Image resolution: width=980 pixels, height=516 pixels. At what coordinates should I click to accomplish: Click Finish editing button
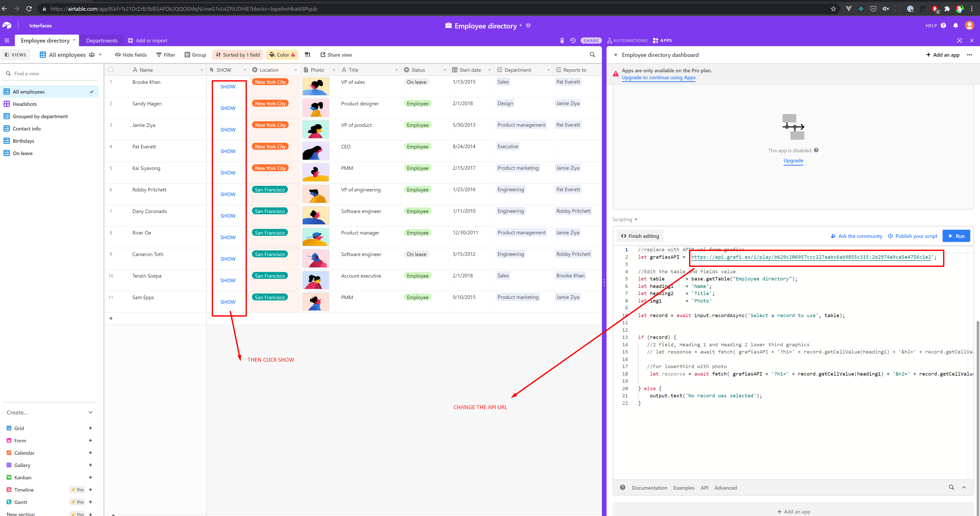pos(640,236)
